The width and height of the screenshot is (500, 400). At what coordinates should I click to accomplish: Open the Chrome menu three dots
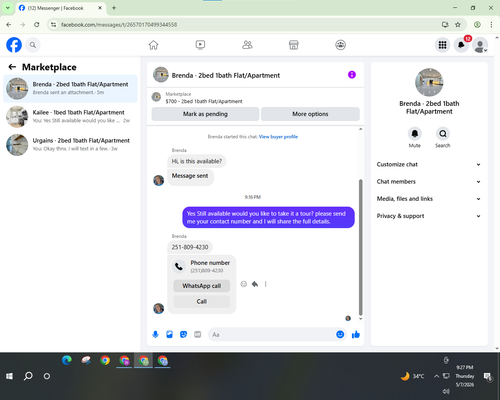click(x=491, y=25)
